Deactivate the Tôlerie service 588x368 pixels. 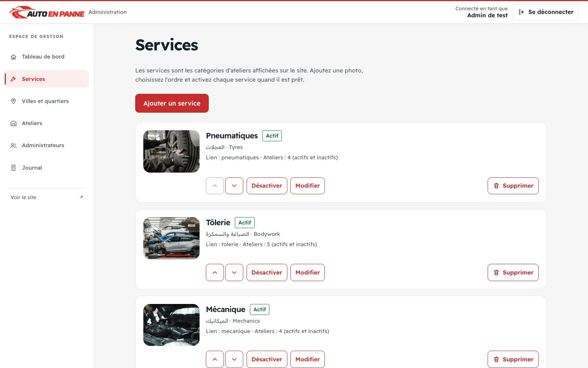coord(267,273)
